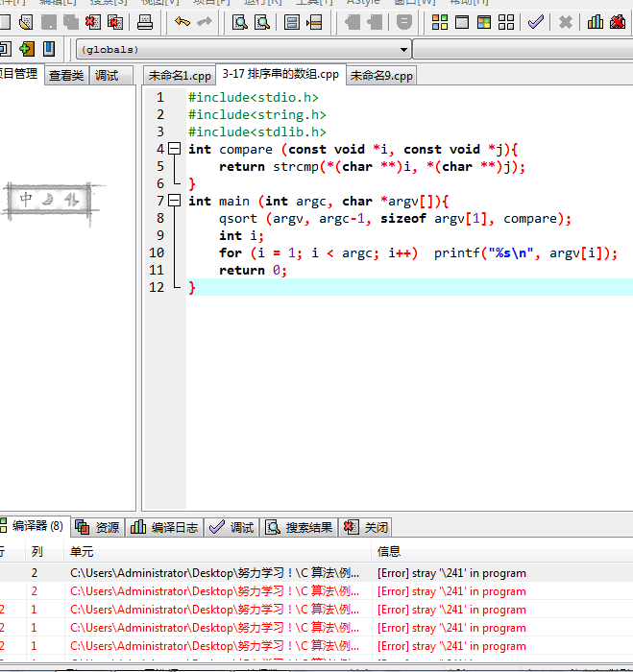
Task: Click the gray Stop execution X icon
Action: pyautogui.click(x=566, y=21)
